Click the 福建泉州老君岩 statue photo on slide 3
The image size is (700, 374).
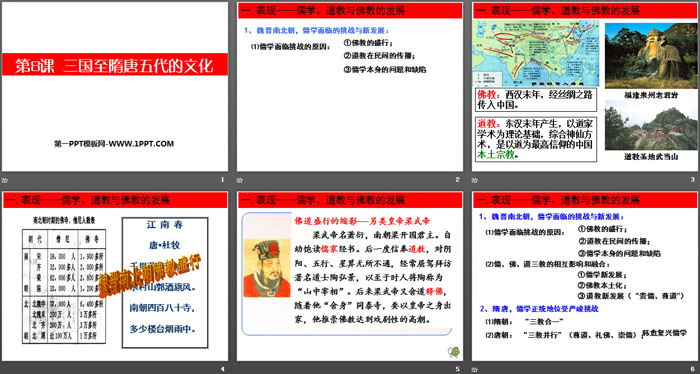[x=651, y=56]
